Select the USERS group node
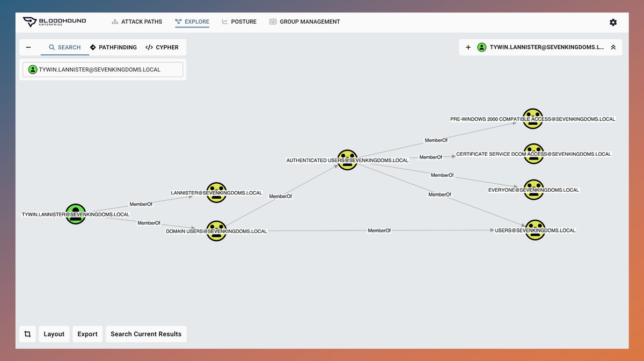This screenshot has height=361, width=644. (535, 230)
